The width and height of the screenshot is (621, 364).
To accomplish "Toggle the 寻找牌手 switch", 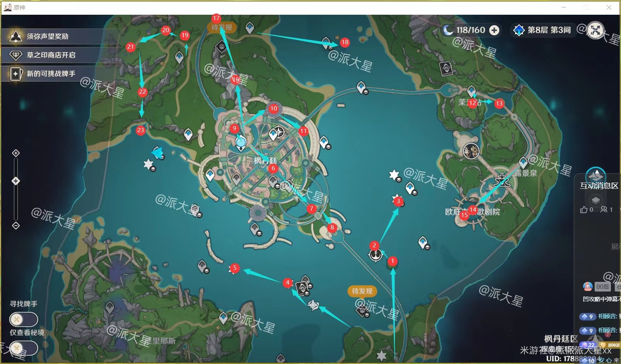I will tap(24, 319).
